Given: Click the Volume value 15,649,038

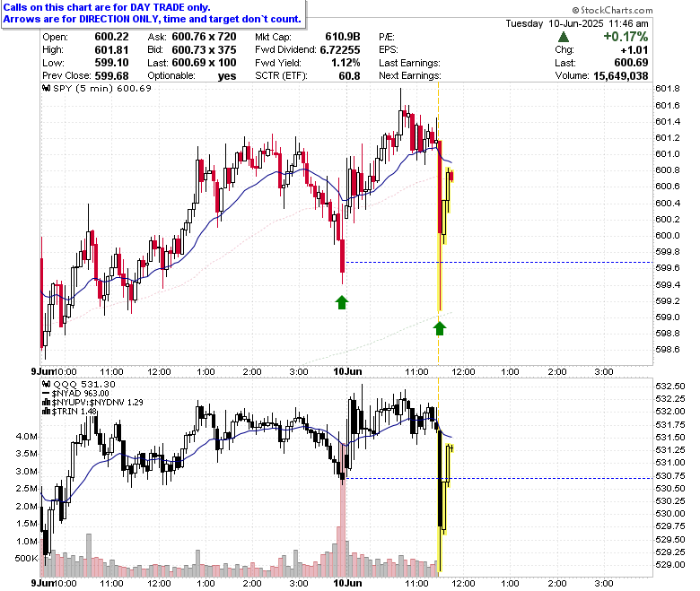Looking at the screenshot, I should 620,76.
